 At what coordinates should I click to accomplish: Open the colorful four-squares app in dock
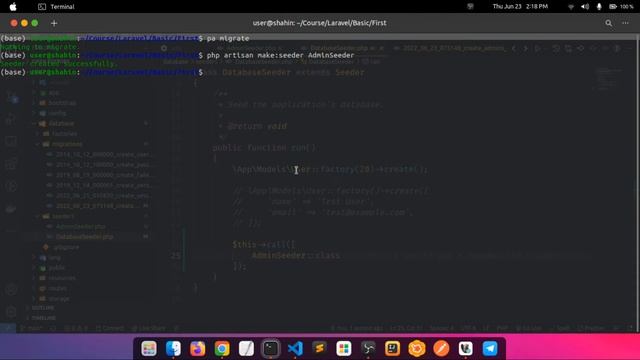pos(344,349)
